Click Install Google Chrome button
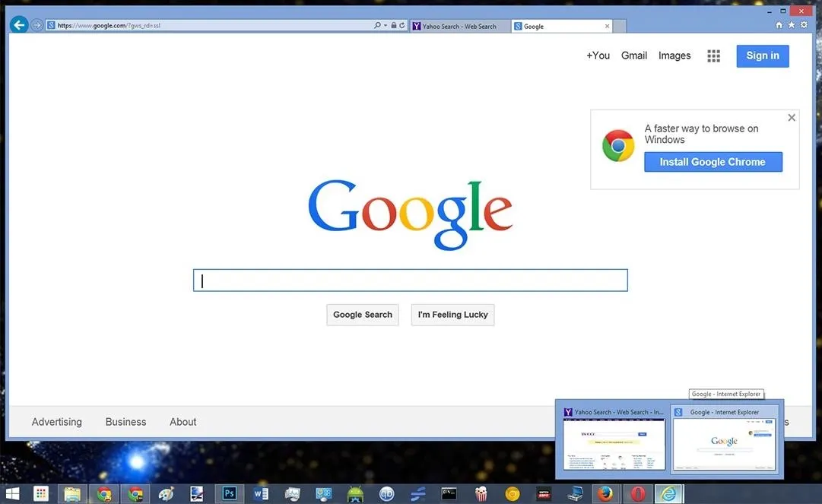Screen dimensions: 822x504 (x=713, y=162)
